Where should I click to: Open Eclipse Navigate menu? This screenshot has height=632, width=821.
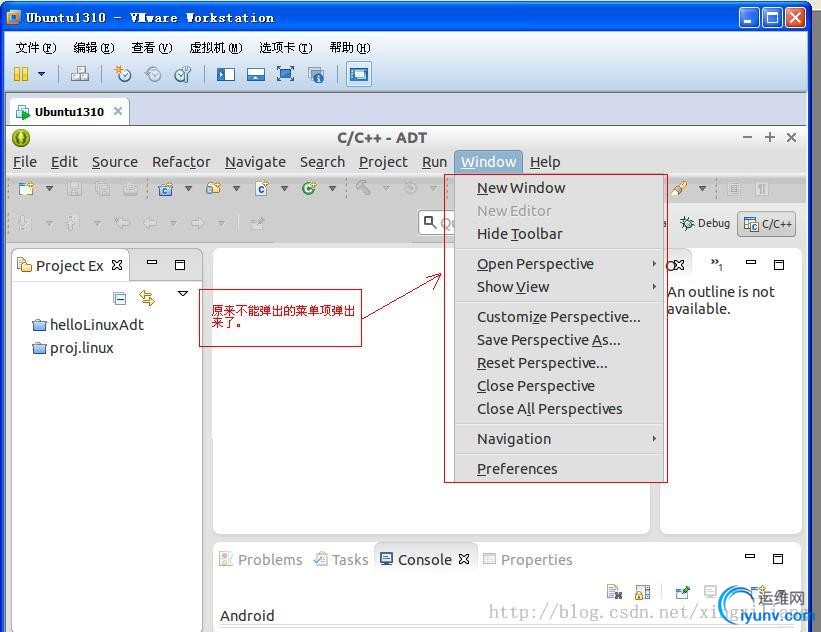point(256,162)
